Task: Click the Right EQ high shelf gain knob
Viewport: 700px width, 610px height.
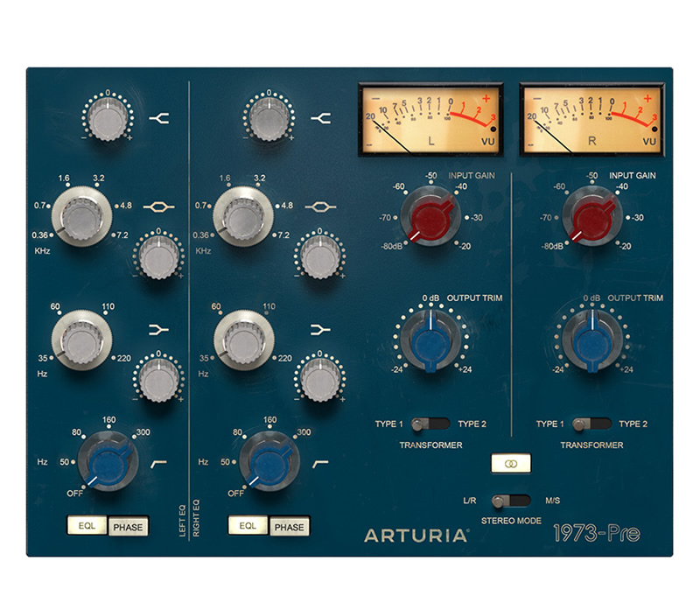Action: click(269, 119)
